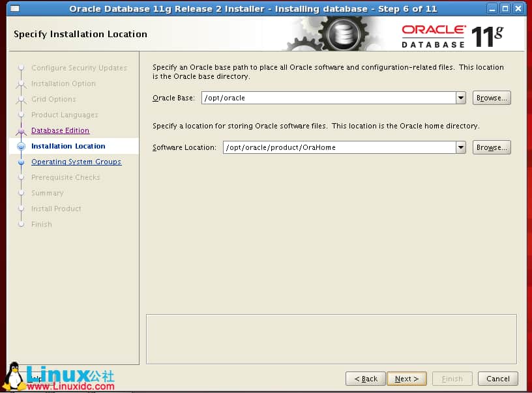Screen dimensions: 532x393
Task: Close the Oracle installer window
Action: (518, 9)
